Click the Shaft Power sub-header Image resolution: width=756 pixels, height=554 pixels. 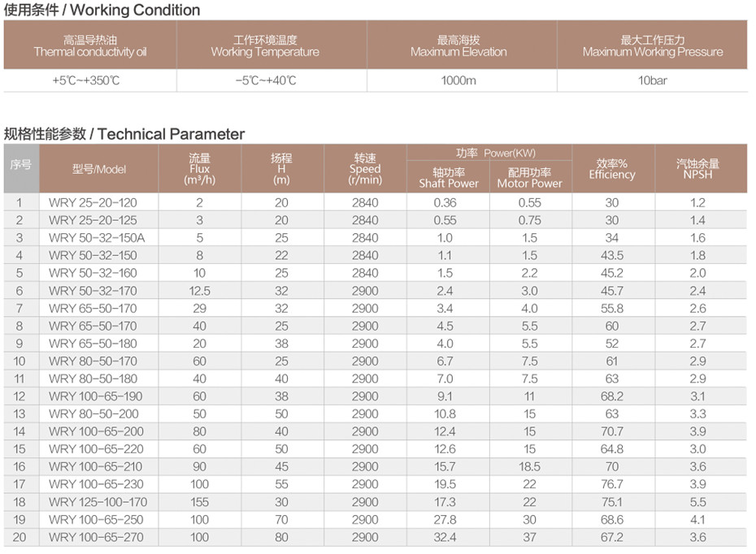pos(448,178)
